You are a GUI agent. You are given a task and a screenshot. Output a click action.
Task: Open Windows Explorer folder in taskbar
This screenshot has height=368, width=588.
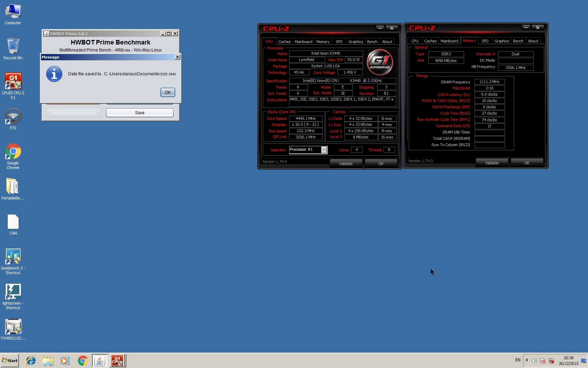pos(48,361)
